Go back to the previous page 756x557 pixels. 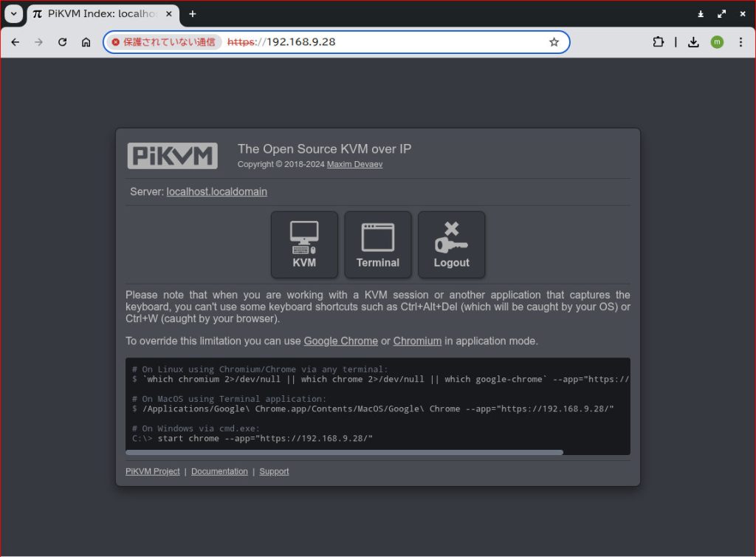coord(16,42)
